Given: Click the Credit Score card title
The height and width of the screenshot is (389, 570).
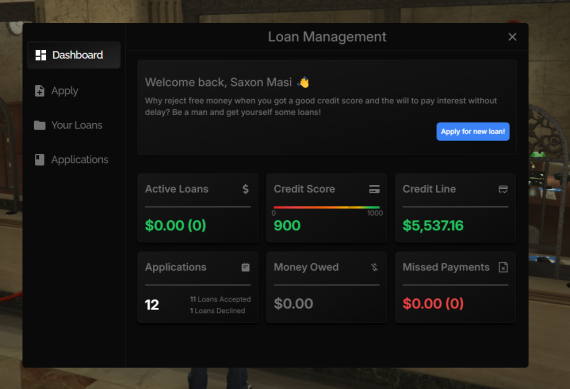Looking at the screenshot, I should pyautogui.click(x=304, y=189).
